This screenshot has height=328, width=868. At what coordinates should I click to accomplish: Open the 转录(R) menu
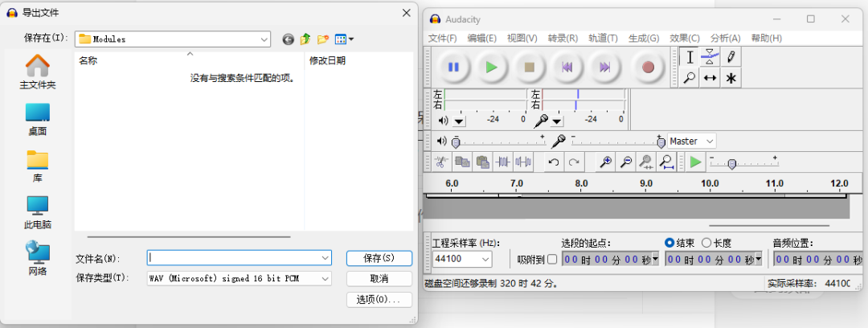pyautogui.click(x=563, y=39)
